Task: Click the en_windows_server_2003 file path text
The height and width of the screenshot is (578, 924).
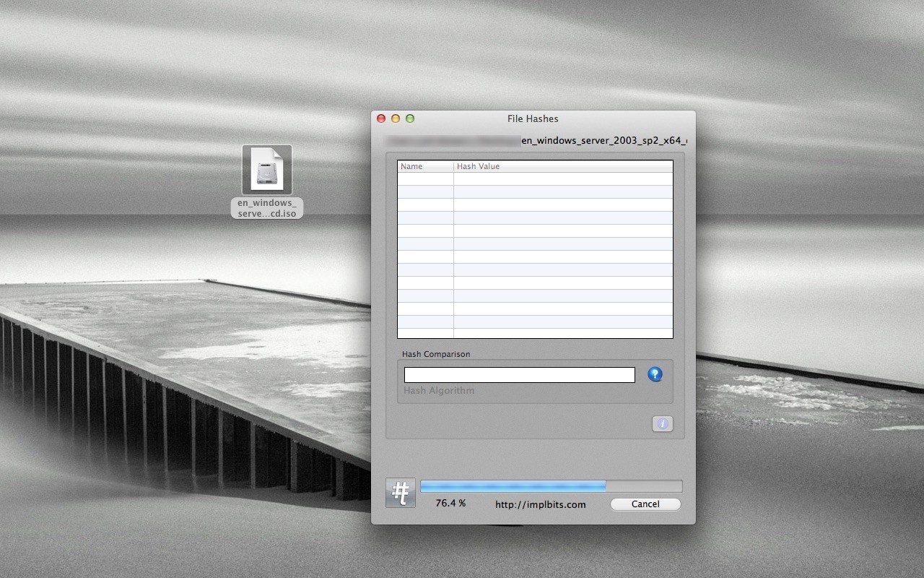Action: point(603,140)
